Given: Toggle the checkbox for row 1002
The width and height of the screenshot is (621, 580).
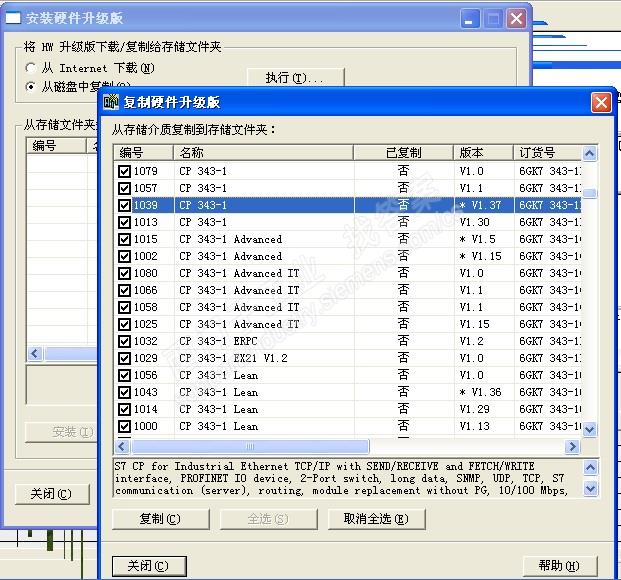Looking at the screenshot, I should point(124,256).
